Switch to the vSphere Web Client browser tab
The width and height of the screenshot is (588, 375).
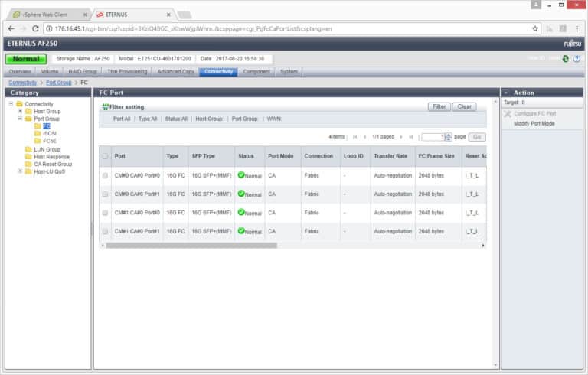[49, 15]
